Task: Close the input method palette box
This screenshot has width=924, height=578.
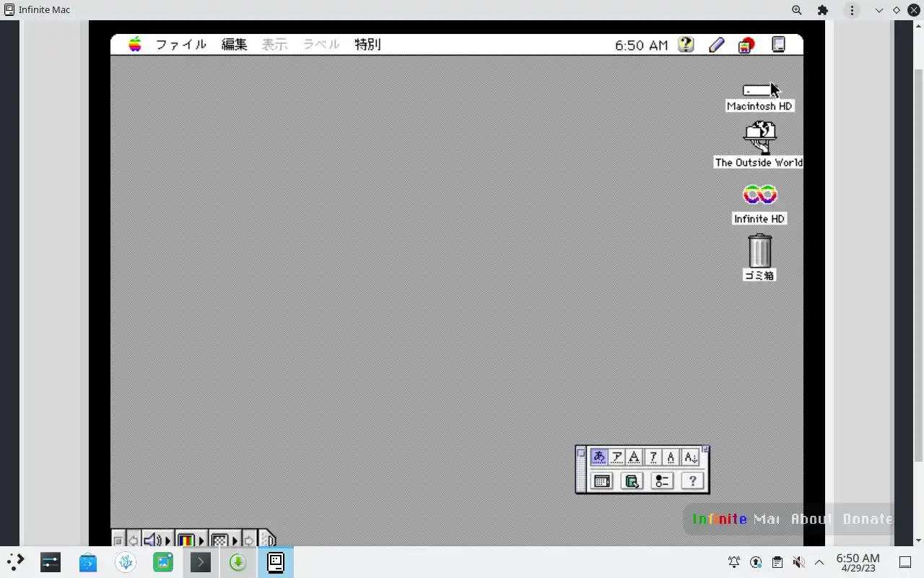Action: coord(581,453)
